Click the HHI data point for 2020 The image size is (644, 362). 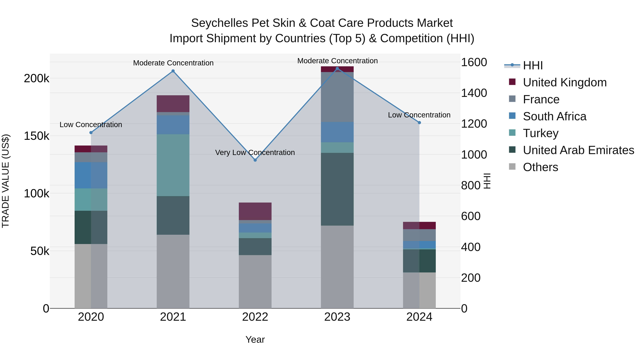91,133
